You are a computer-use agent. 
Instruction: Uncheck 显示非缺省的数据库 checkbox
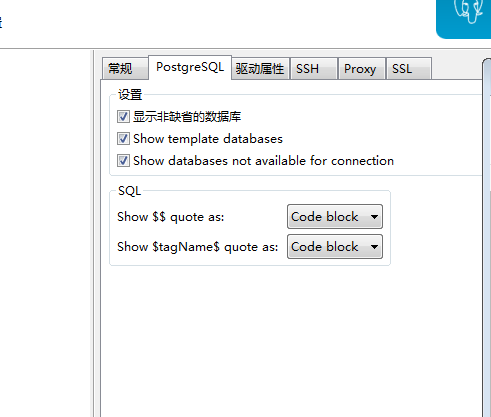(123, 117)
